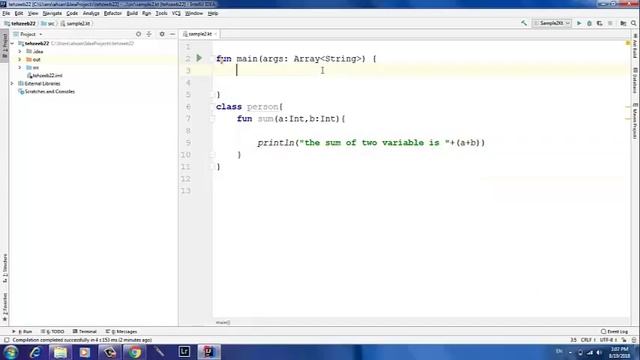The image size is (640, 360).
Task: Expand the src folder
Action: (x=20, y=67)
